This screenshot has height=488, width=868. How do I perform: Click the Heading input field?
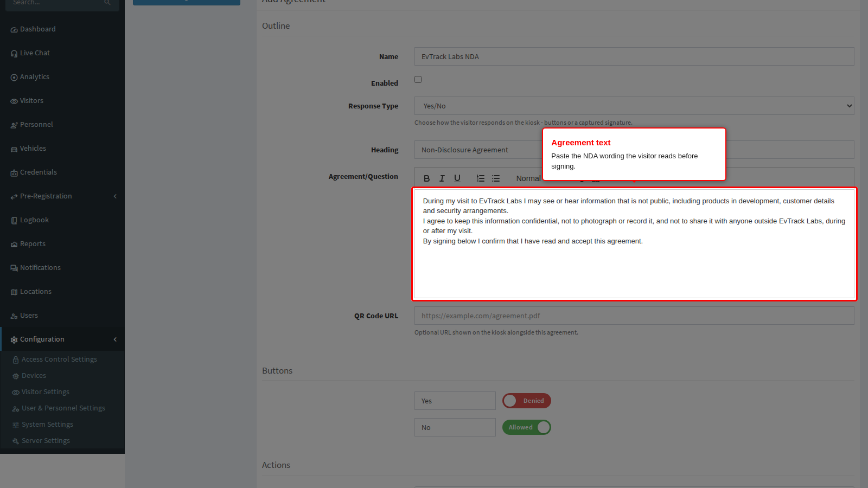(634, 150)
